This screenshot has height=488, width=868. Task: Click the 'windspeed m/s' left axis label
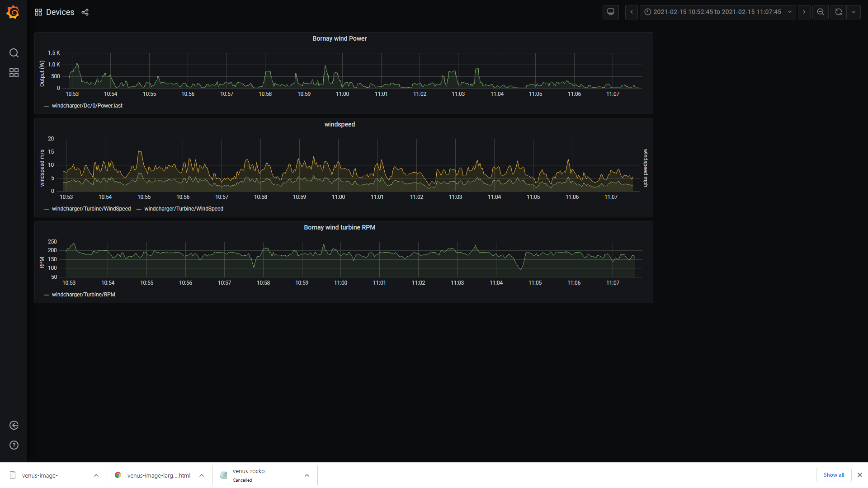point(42,168)
